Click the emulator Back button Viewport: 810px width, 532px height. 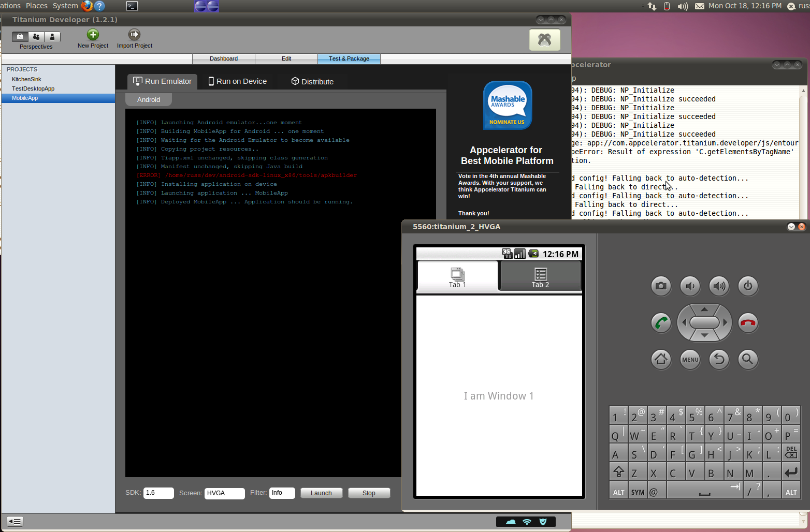[719, 359]
